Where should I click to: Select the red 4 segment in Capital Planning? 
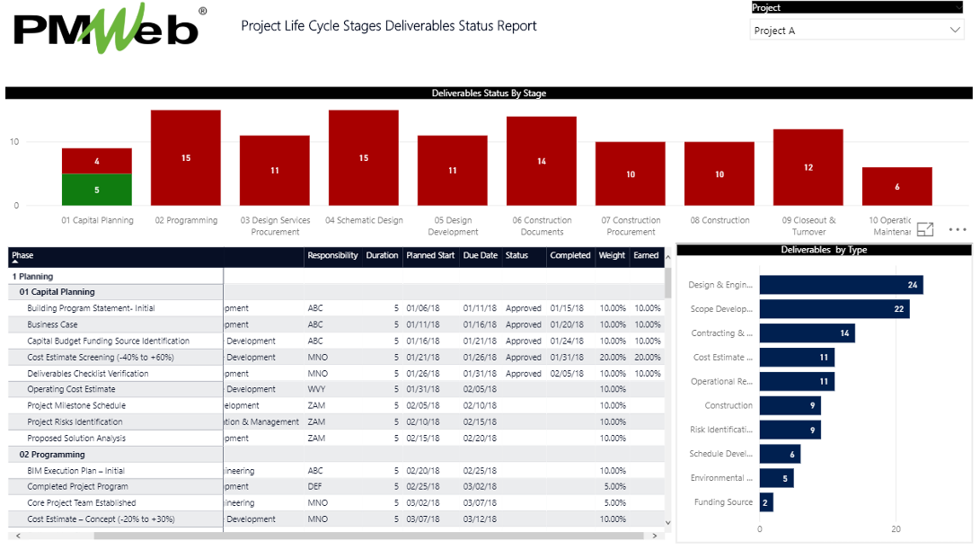pyautogui.click(x=97, y=161)
